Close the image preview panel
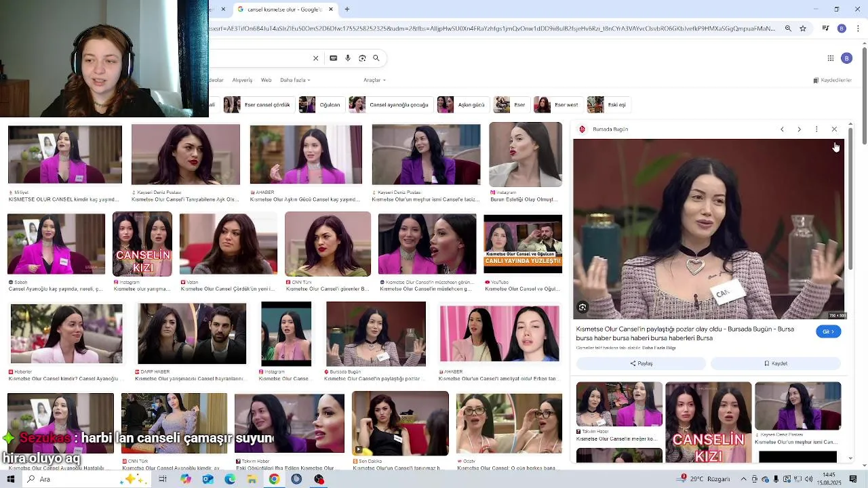Screen dimensions: 868x488 (834, 129)
